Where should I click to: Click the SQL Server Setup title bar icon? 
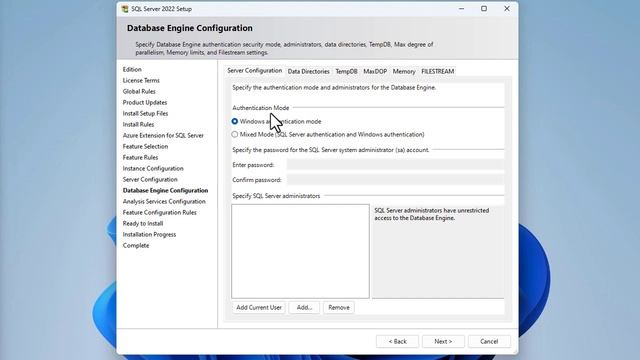[x=125, y=9]
